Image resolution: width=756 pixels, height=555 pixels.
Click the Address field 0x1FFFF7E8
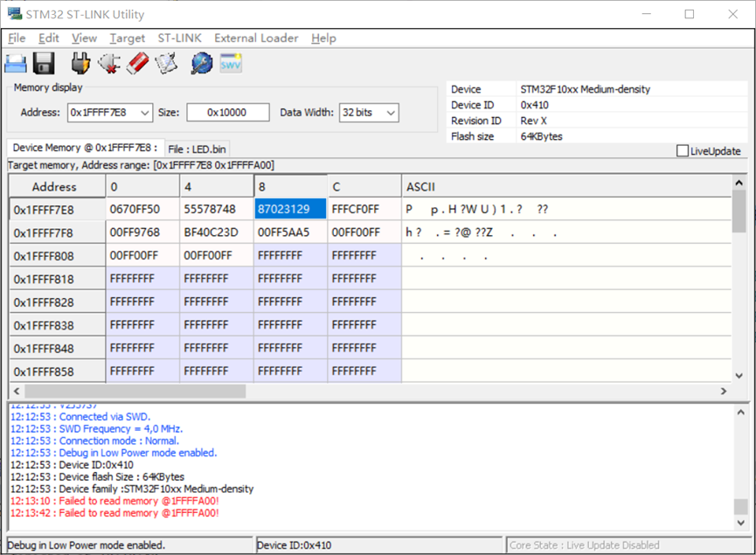103,113
